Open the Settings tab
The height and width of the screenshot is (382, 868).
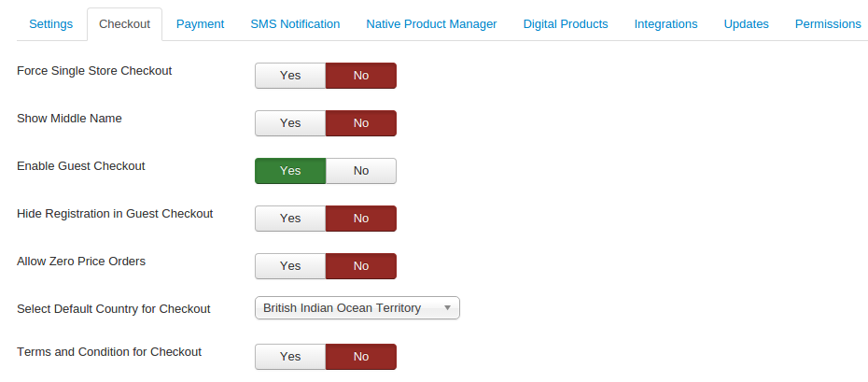click(50, 24)
